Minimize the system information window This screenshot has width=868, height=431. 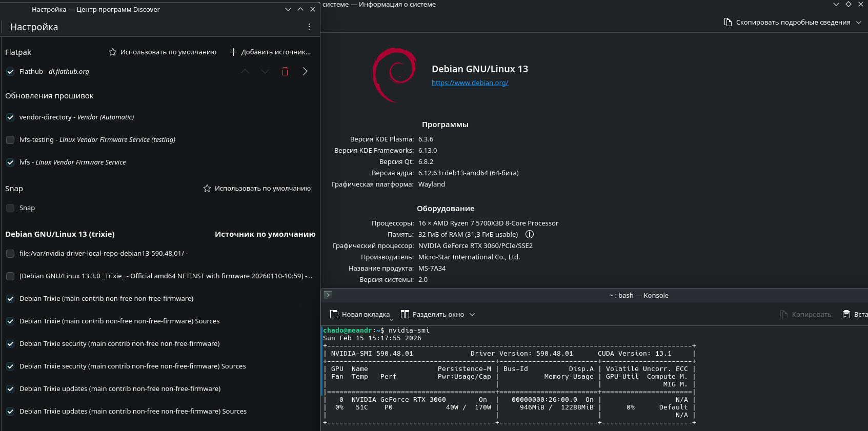pyautogui.click(x=836, y=4)
